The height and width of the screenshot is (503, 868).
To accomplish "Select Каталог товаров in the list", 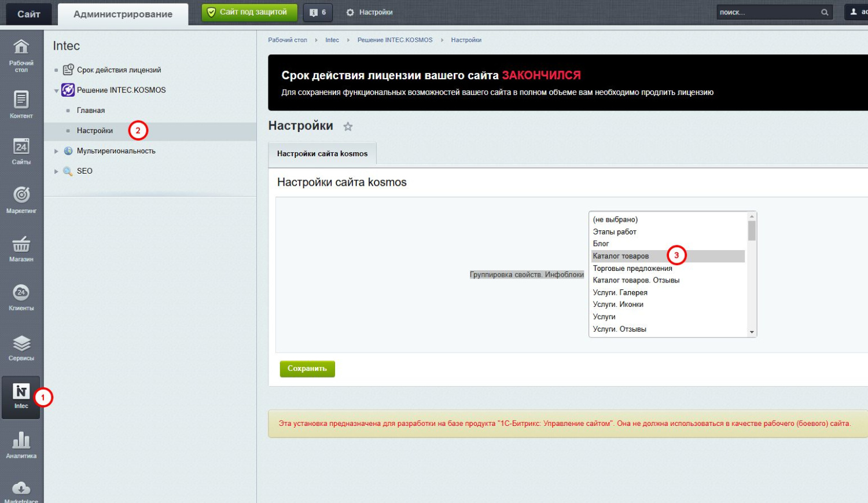I will pos(668,256).
